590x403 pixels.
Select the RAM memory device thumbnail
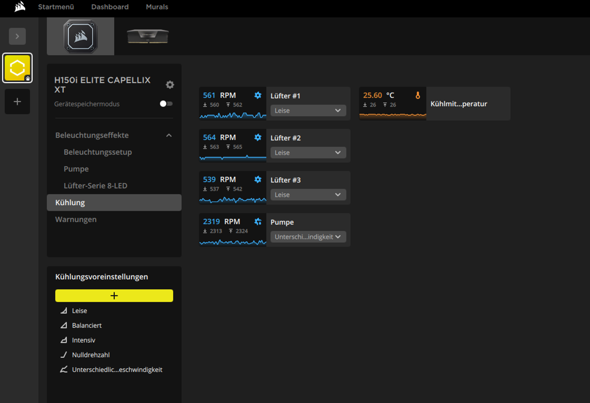click(148, 36)
